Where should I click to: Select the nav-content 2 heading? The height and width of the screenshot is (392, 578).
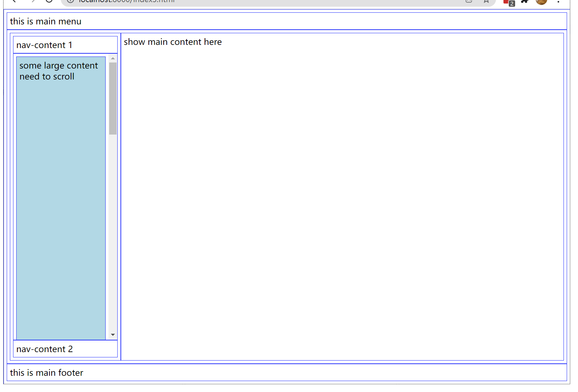pyautogui.click(x=45, y=349)
